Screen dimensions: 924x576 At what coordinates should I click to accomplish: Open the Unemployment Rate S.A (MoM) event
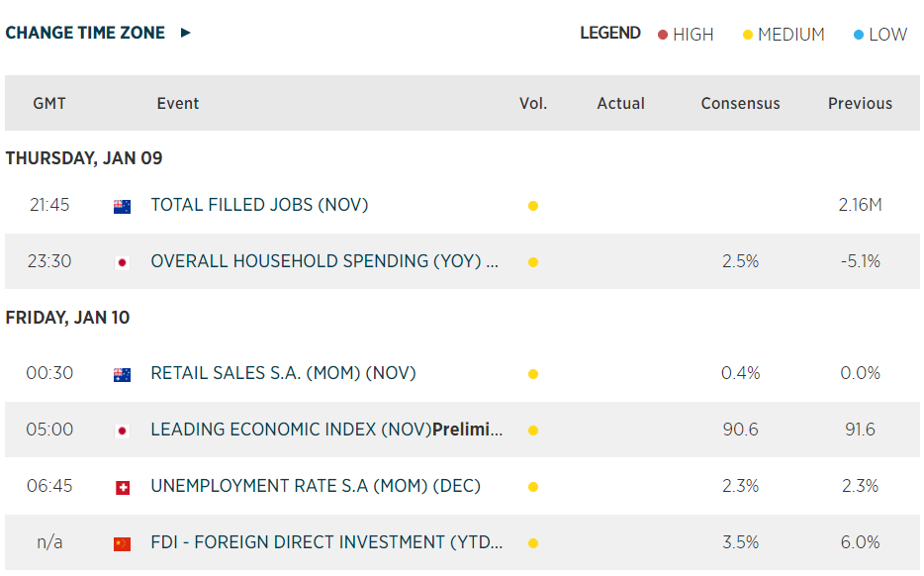[316, 487]
